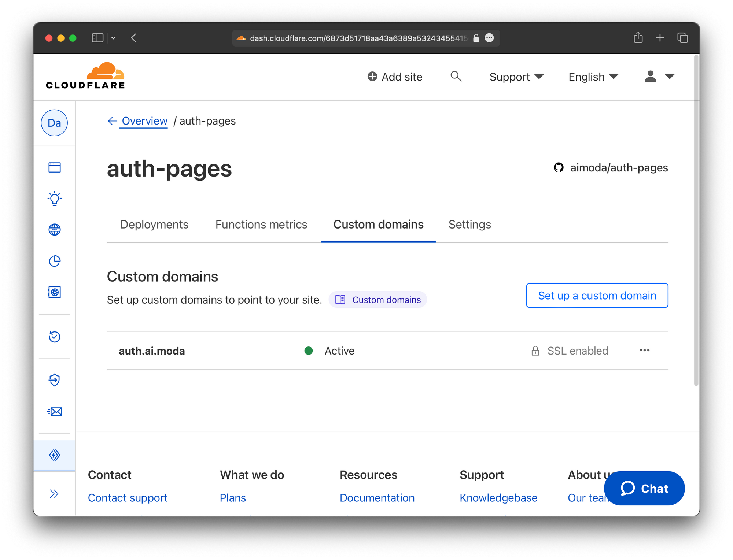Open the globe Domain Registration sidebar icon
Screen dimensions: 733x560
(55, 230)
